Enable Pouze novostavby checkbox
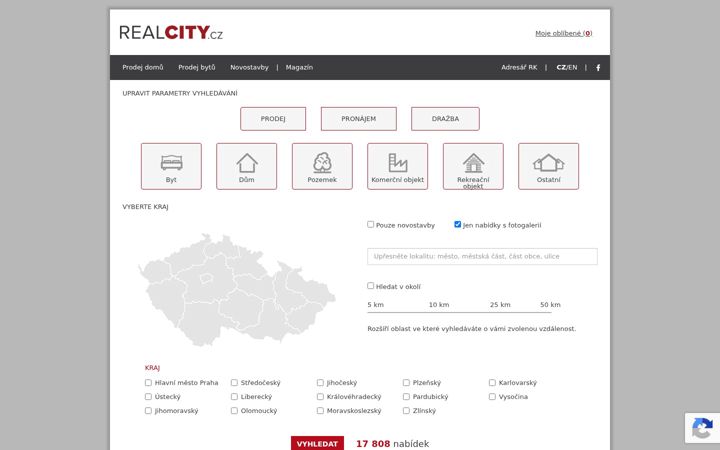Viewport: 720px width, 450px height. [x=371, y=225]
